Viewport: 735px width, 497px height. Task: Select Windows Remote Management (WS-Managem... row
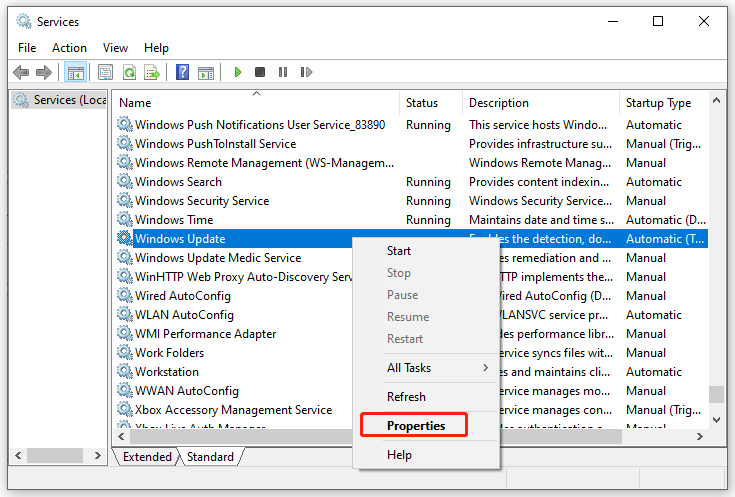coord(411,163)
